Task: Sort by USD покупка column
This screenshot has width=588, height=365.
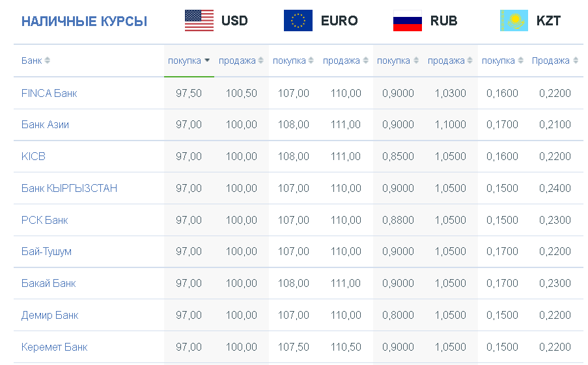Action: pos(189,61)
